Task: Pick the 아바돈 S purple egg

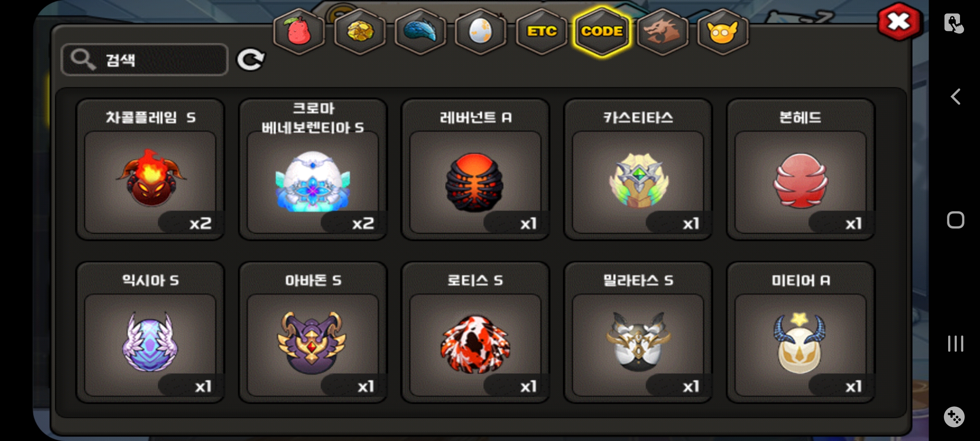Action: click(313, 332)
